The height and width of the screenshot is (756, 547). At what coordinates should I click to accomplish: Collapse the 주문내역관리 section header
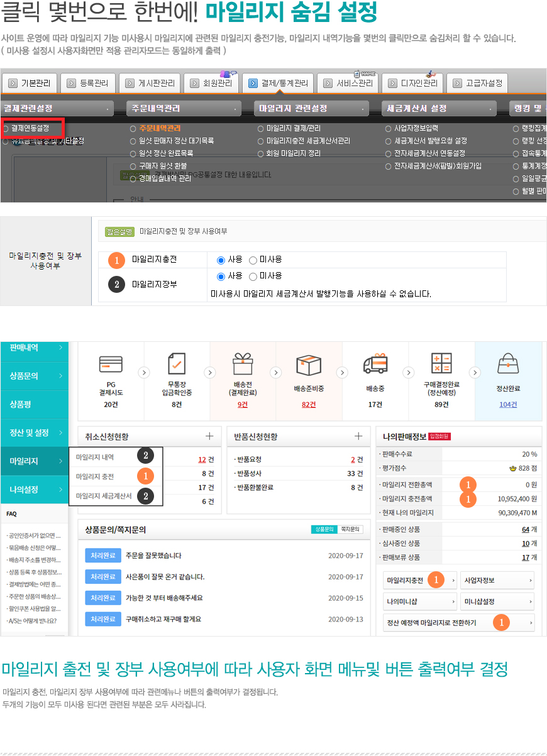pos(184,108)
